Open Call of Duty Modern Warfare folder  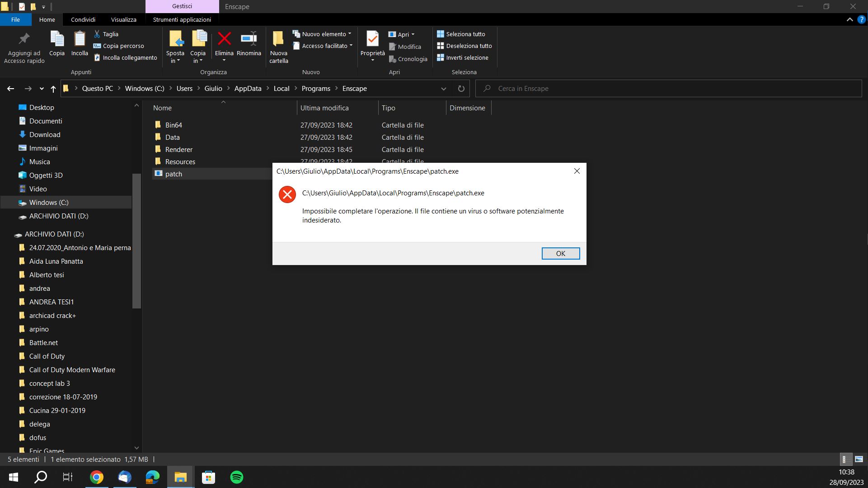click(x=72, y=370)
